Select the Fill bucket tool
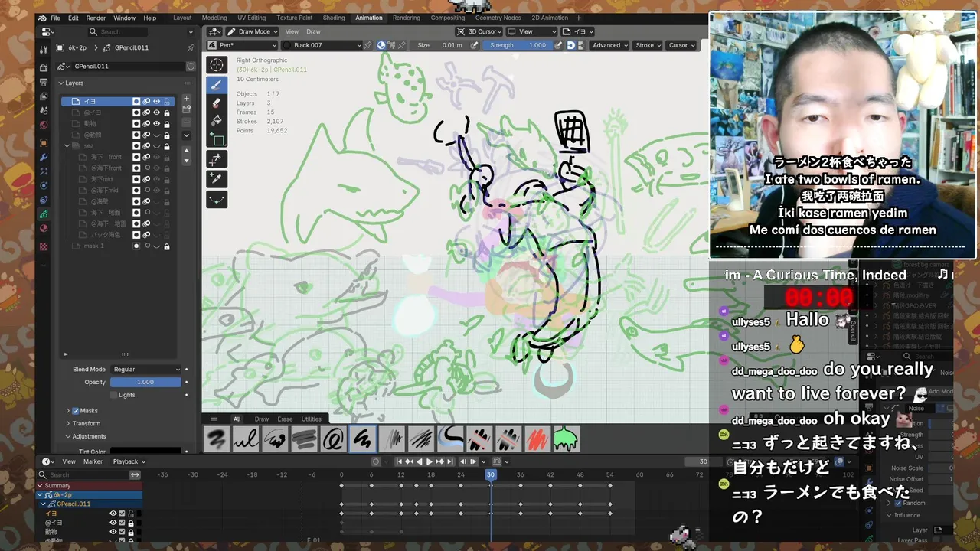 [x=217, y=121]
